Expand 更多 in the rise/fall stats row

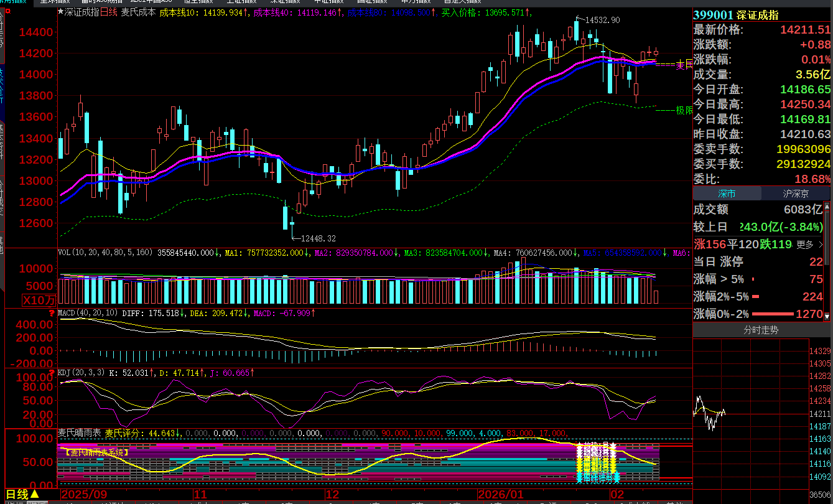click(x=808, y=245)
